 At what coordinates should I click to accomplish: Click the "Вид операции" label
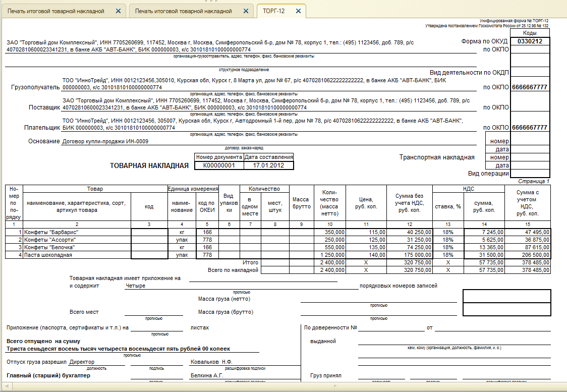(488, 174)
